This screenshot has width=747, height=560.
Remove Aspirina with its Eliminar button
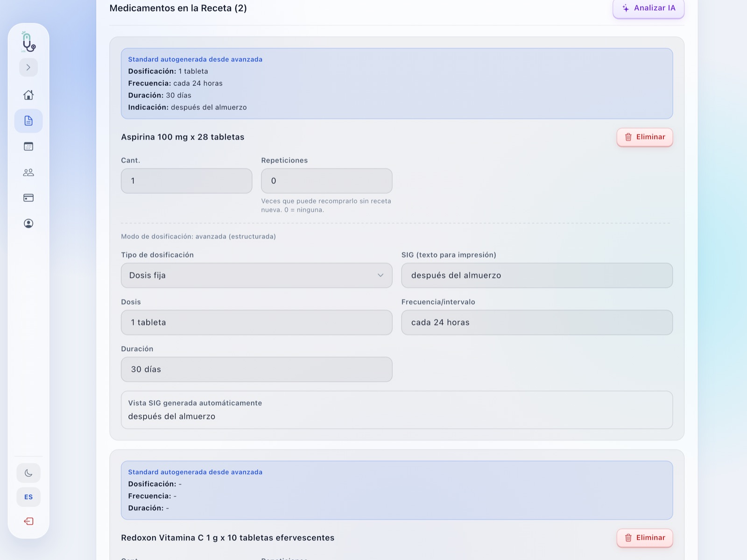point(645,137)
